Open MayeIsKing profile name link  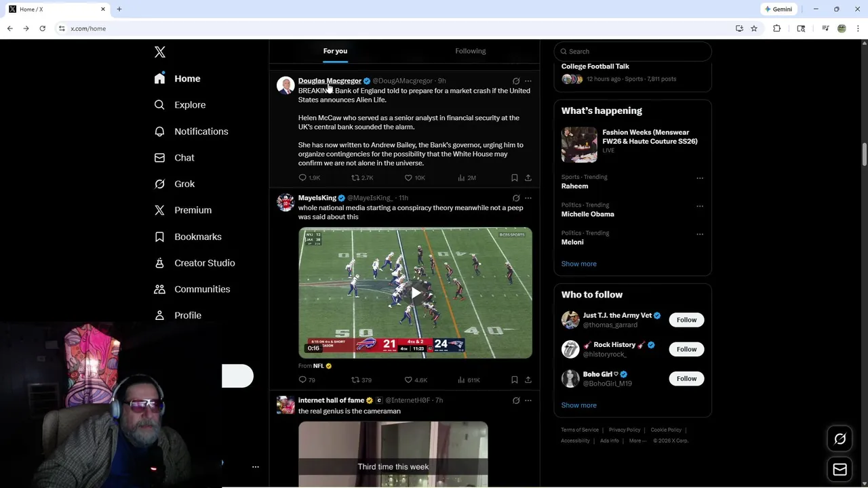[x=317, y=198]
